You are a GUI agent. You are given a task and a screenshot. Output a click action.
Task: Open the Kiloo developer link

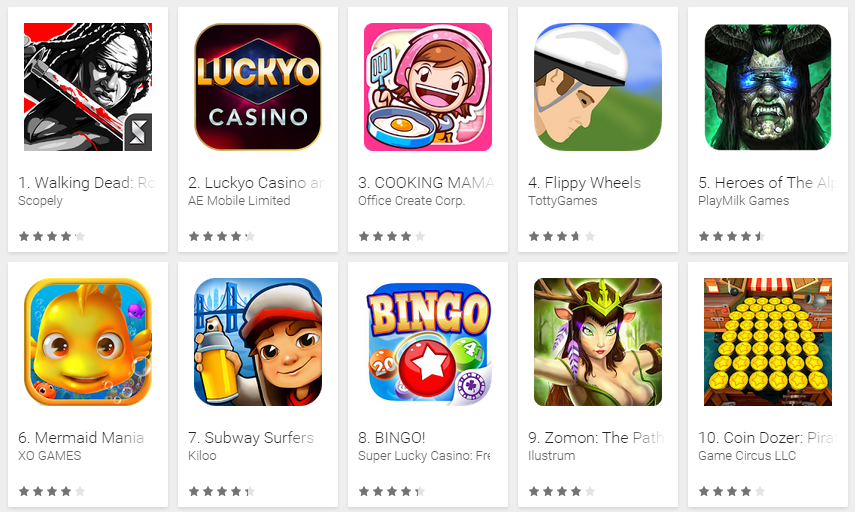[202, 456]
